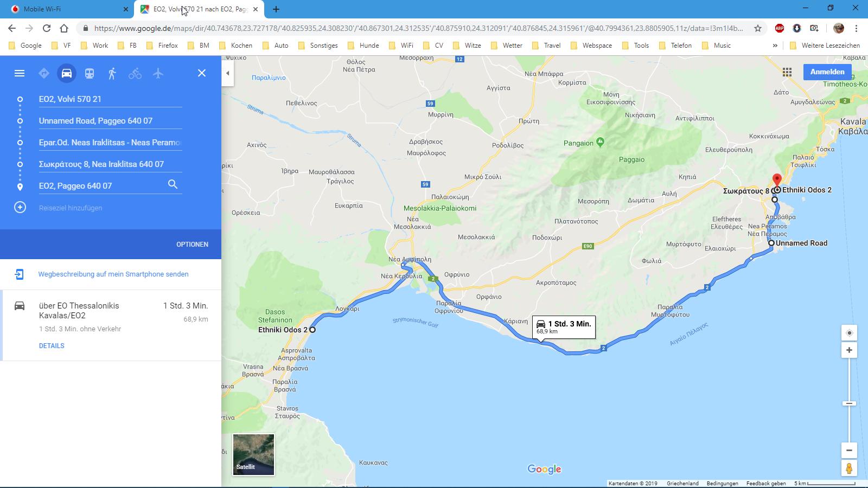The image size is (868, 488).
Task: Edit start point EO2, Volvi 570 21
Action: (x=110, y=99)
